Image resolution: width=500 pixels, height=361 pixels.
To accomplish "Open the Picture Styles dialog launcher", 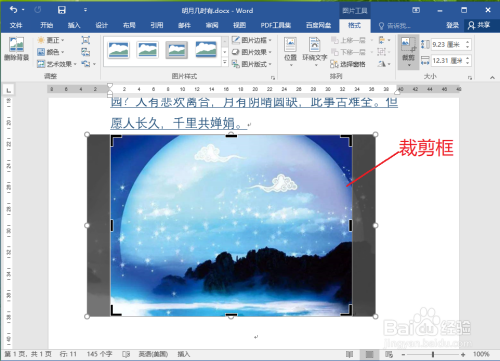I will 273,77.
